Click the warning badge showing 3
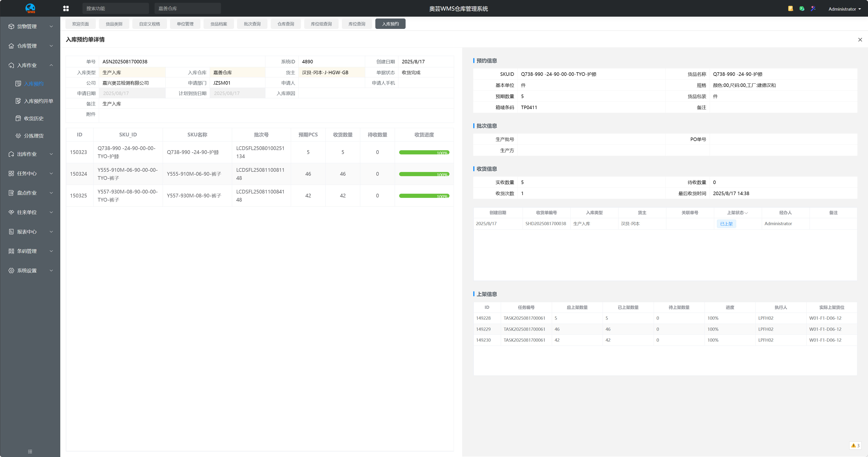The height and width of the screenshot is (457, 868). click(855, 445)
